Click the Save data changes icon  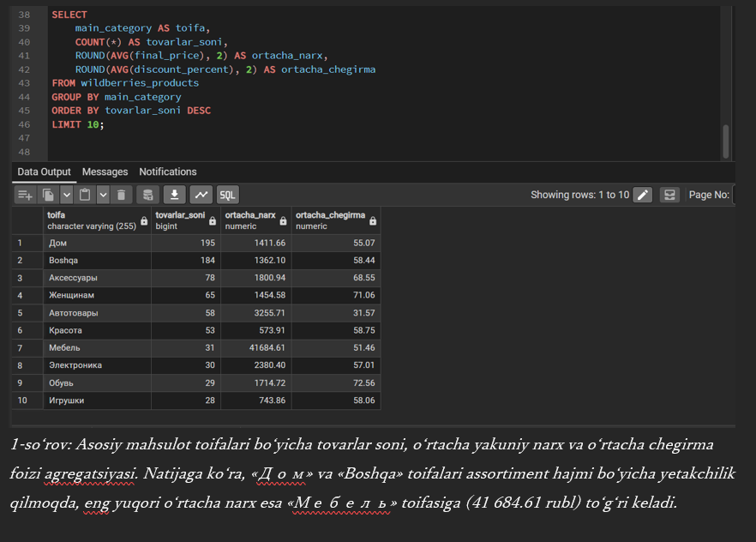pos(148,195)
